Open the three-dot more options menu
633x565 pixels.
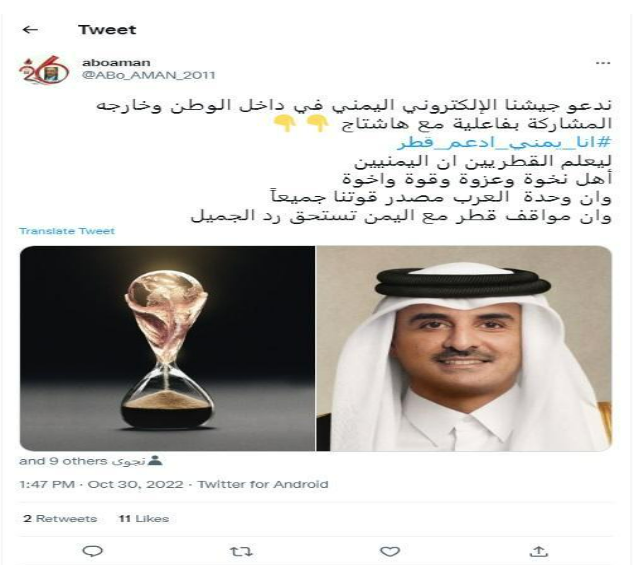603,63
